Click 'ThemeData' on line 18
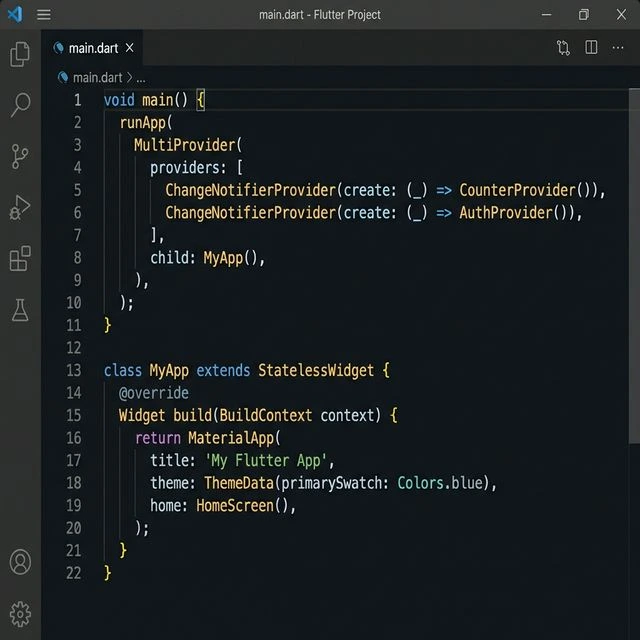This screenshot has width=640, height=640. (x=239, y=483)
